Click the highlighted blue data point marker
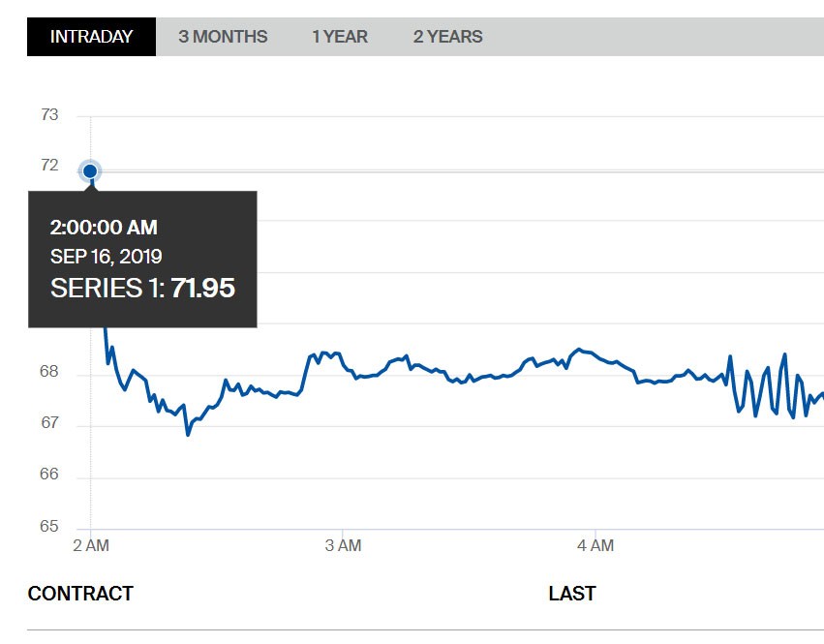This screenshot has width=824, height=644. coord(90,171)
